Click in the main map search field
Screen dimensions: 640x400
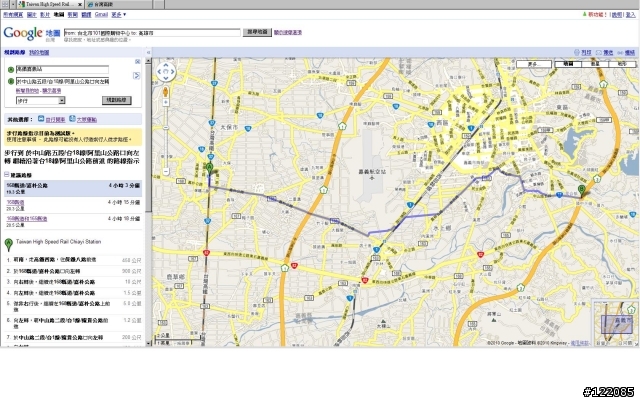click(152, 33)
